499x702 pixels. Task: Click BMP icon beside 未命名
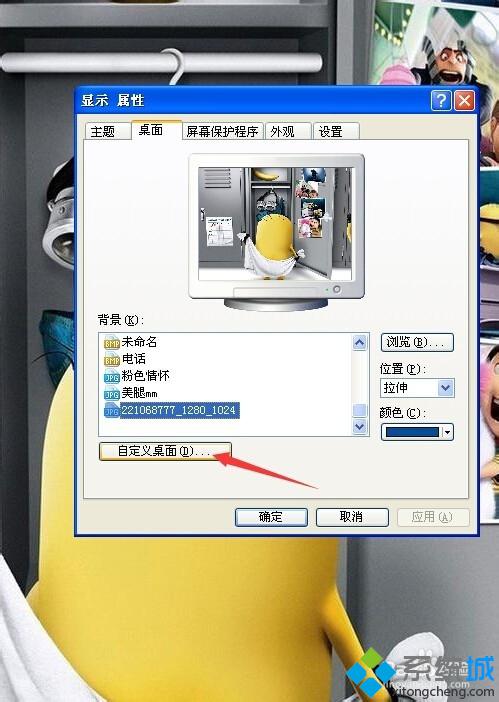[111, 342]
